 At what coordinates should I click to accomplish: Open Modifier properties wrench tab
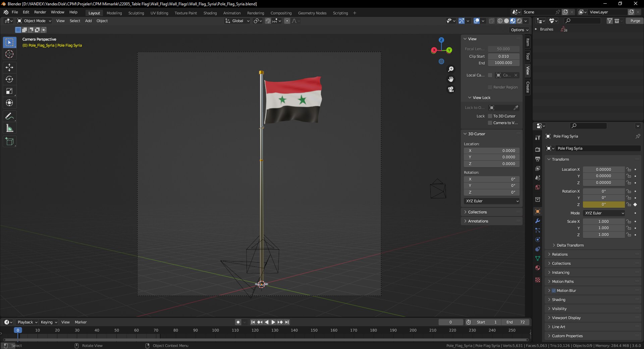click(538, 221)
